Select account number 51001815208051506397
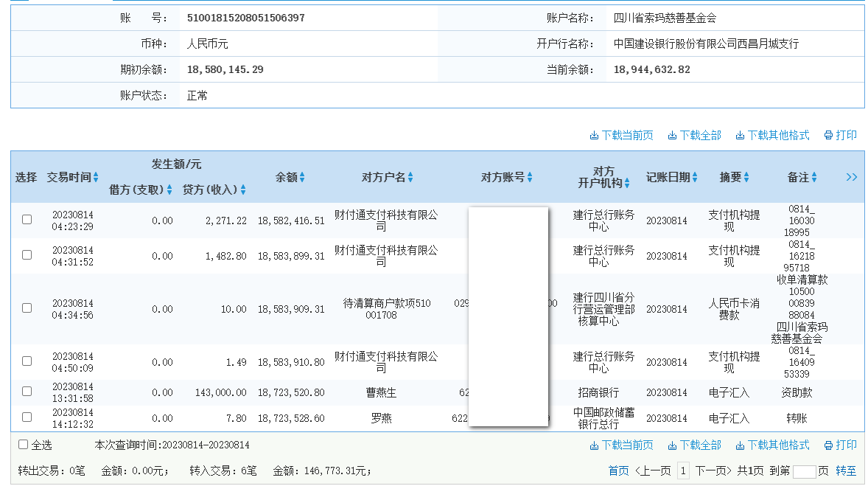Screen dimensions: 868x486 click(x=246, y=18)
